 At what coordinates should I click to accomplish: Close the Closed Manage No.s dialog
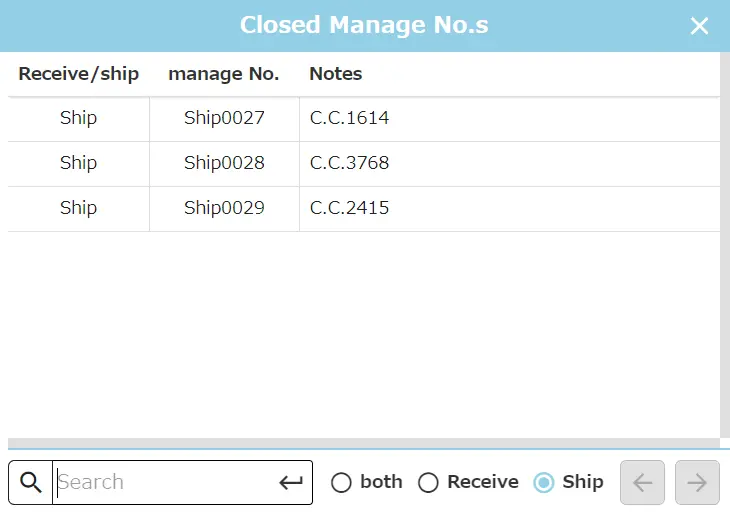[700, 26]
